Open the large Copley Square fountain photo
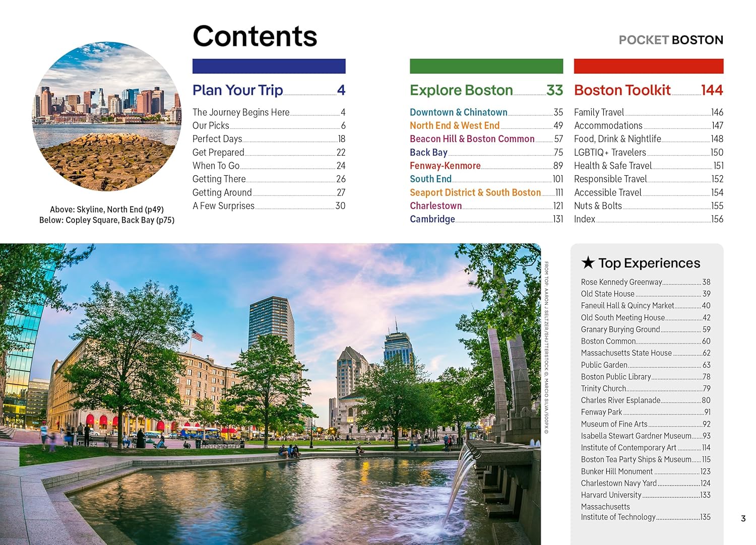756x545 pixels. [x=270, y=394]
